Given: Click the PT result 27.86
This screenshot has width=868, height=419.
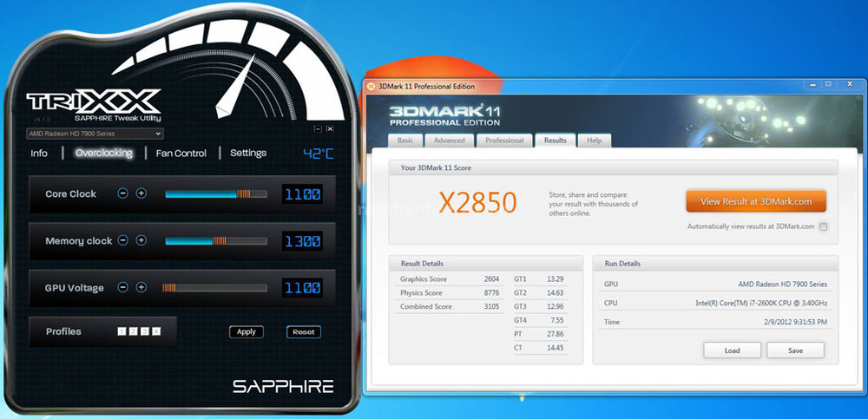Looking at the screenshot, I should tap(555, 334).
